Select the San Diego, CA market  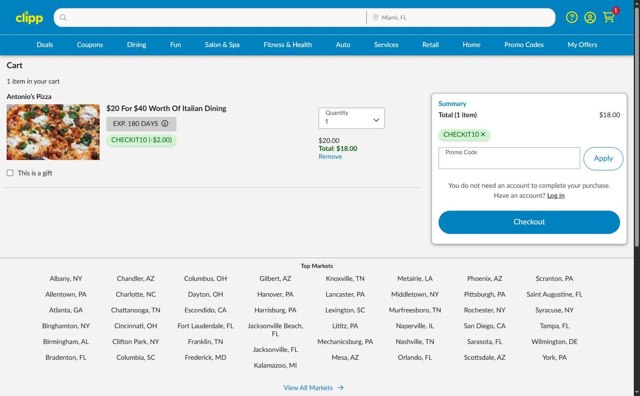(484, 326)
